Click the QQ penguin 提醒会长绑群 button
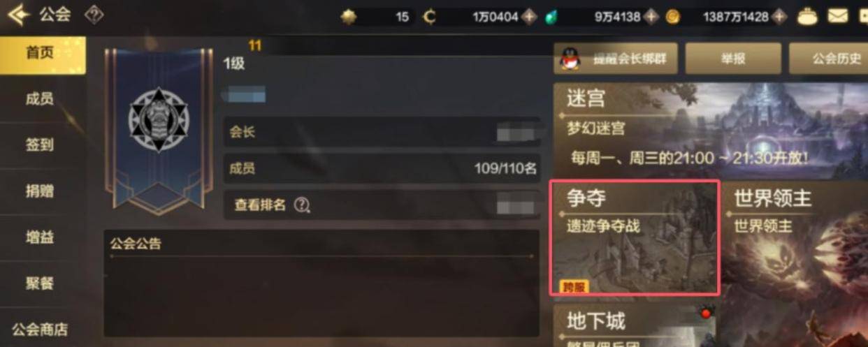The width and height of the screenshot is (868, 347). [616, 59]
